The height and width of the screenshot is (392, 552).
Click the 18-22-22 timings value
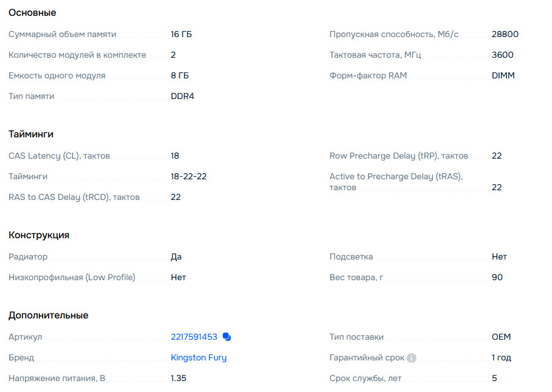[x=188, y=176]
